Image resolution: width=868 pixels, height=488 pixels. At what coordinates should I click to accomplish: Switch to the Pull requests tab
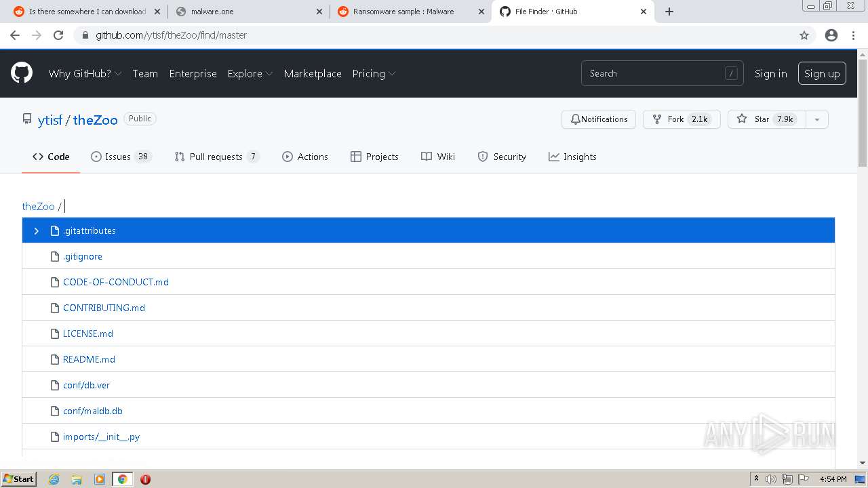(x=216, y=157)
